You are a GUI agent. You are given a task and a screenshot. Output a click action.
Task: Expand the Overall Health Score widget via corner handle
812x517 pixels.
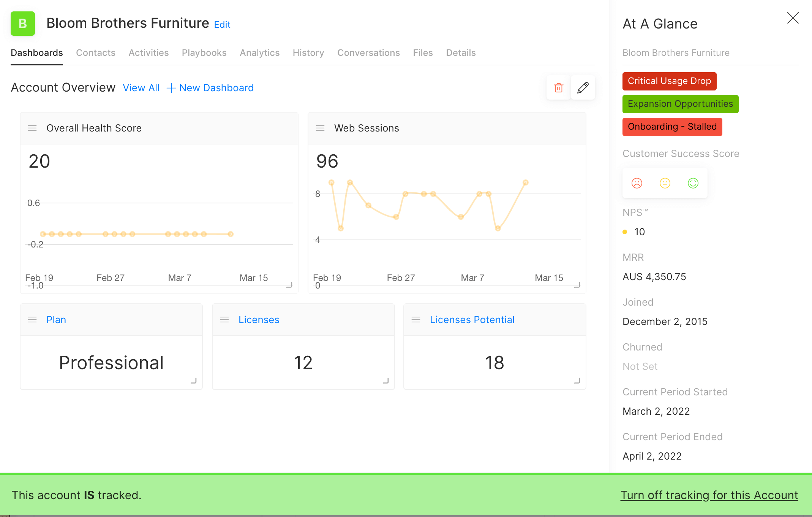click(x=290, y=284)
